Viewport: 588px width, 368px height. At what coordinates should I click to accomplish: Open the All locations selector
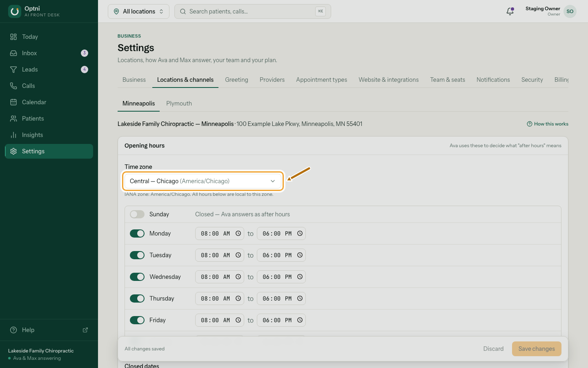(138, 11)
